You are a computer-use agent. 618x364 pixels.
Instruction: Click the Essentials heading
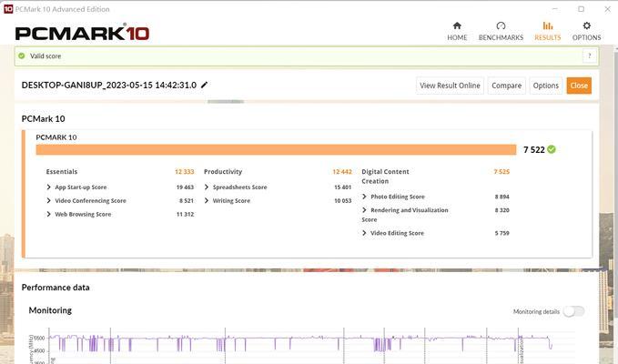pos(62,172)
